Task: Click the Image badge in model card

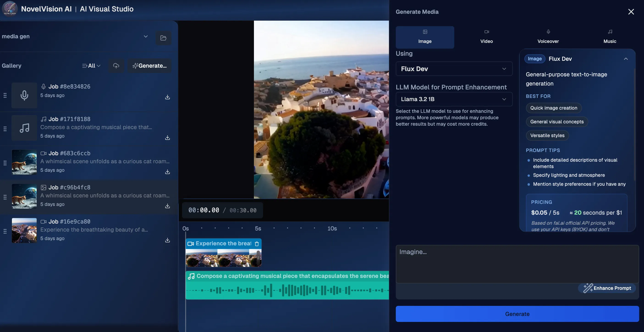Action: coord(534,58)
